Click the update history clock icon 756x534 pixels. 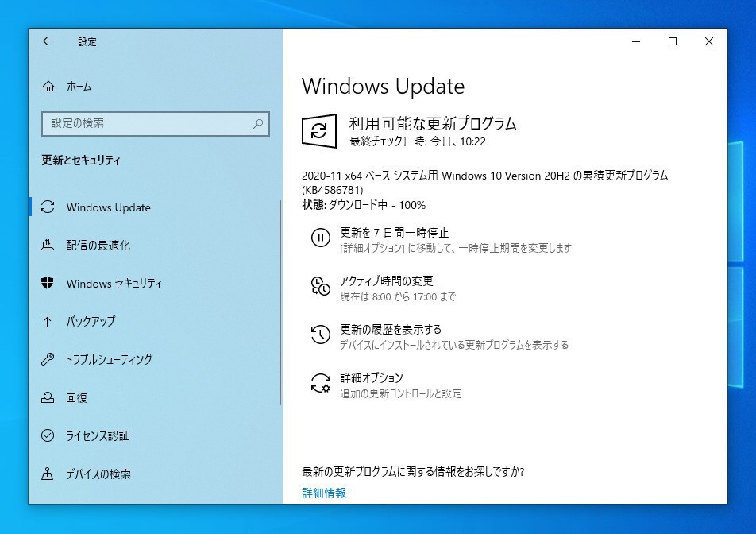pyautogui.click(x=321, y=335)
